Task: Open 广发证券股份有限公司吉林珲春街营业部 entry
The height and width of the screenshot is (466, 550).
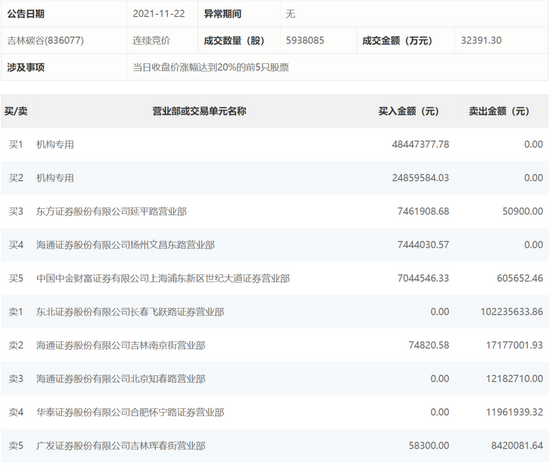Action: coord(121,446)
